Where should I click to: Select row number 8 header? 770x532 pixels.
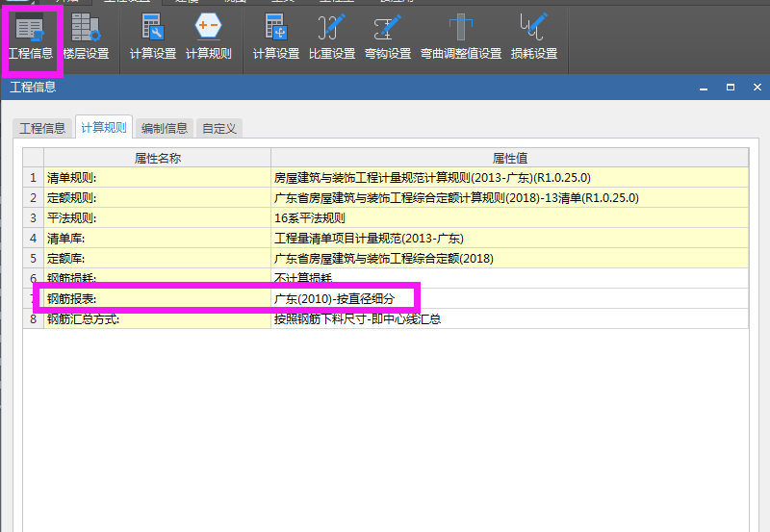click(34, 319)
